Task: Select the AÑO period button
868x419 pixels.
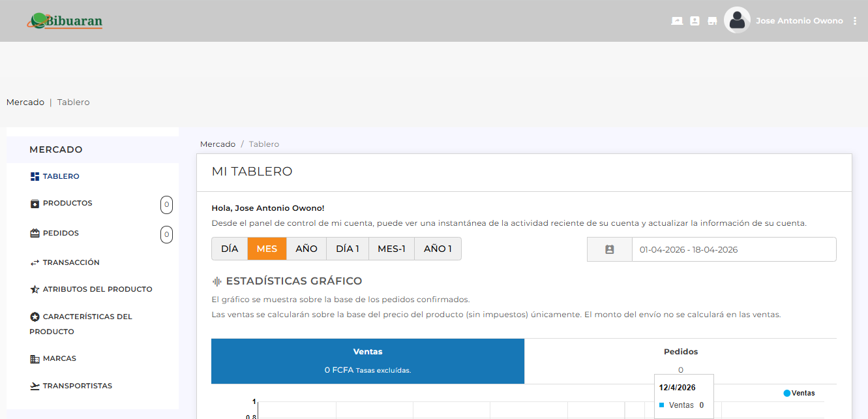Action: [x=307, y=249]
